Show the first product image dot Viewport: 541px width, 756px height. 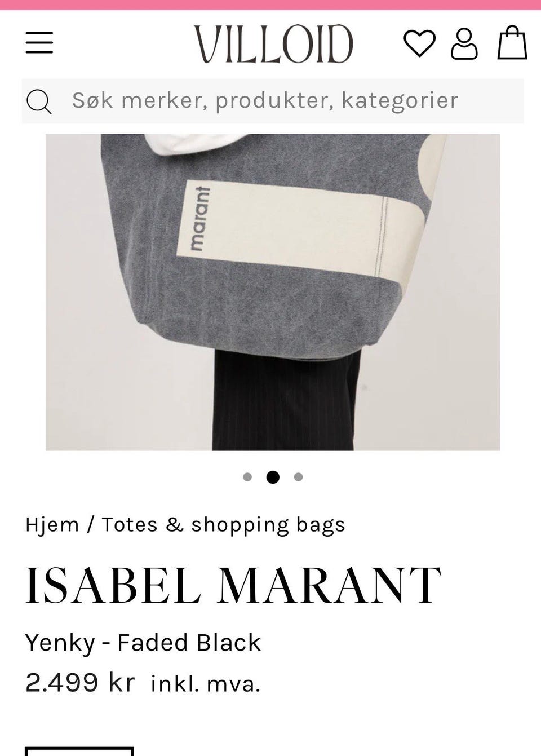[x=247, y=477]
